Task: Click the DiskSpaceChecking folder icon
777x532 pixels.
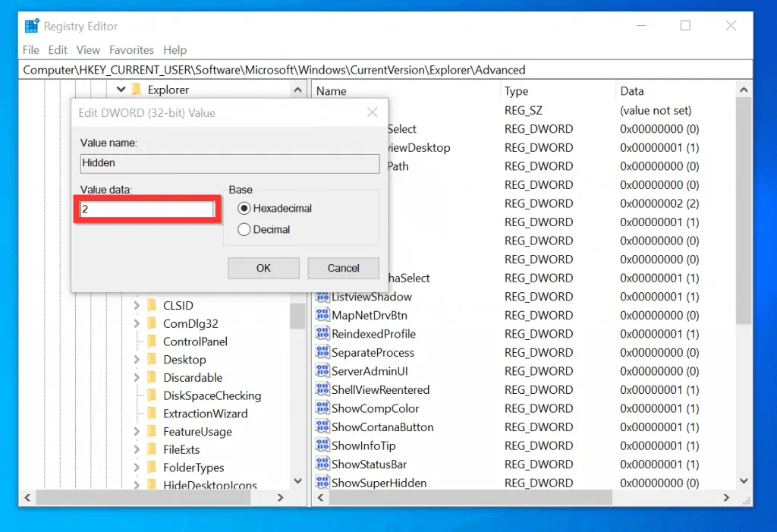Action: coord(152,395)
